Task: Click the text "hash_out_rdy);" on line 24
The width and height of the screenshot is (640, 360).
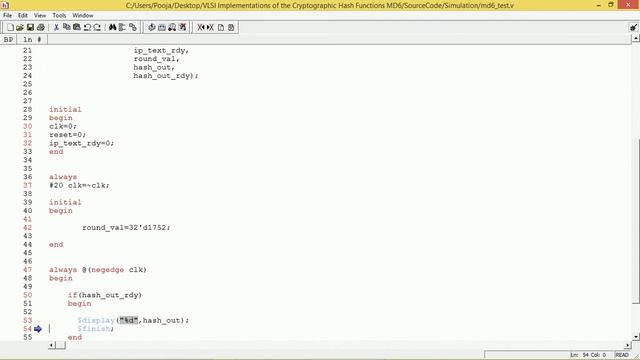Action: pyautogui.click(x=166, y=76)
